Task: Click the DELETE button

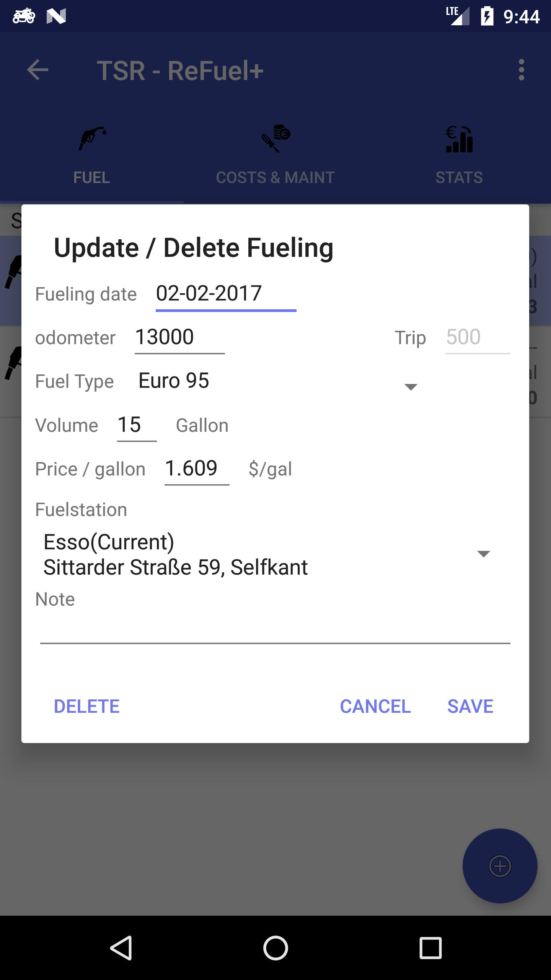Action: pos(87,706)
